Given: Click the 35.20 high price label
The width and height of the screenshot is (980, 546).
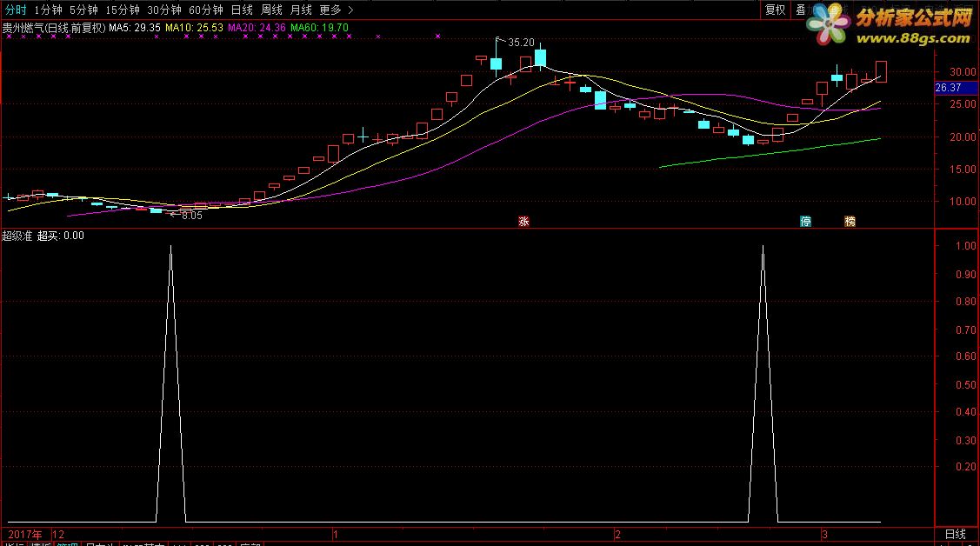Looking at the screenshot, I should coord(521,43).
